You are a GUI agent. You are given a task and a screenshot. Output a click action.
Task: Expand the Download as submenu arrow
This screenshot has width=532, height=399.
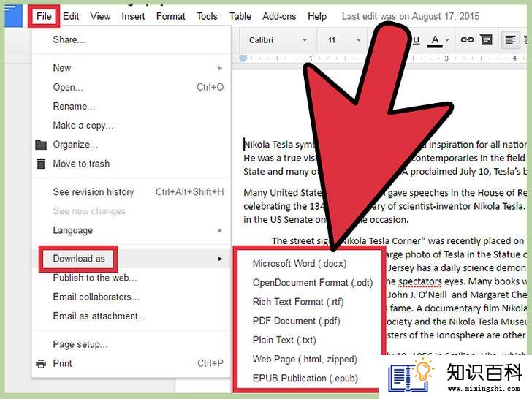pyautogui.click(x=220, y=259)
